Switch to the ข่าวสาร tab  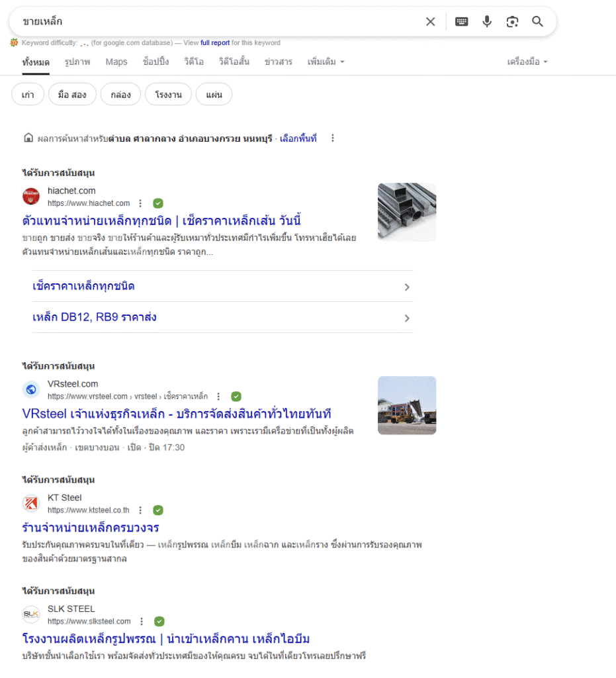tap(279, 62)
